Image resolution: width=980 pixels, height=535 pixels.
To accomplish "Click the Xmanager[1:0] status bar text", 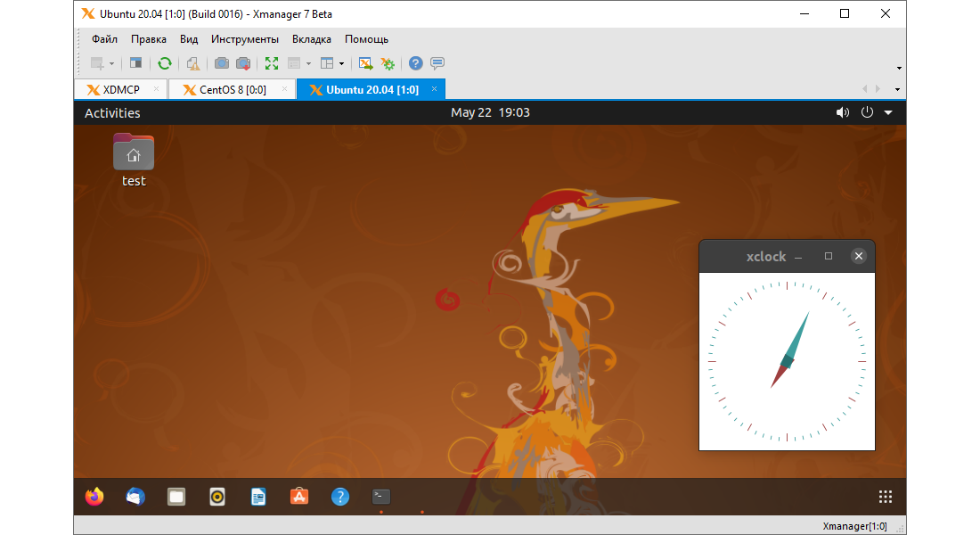I will point(854,526).
